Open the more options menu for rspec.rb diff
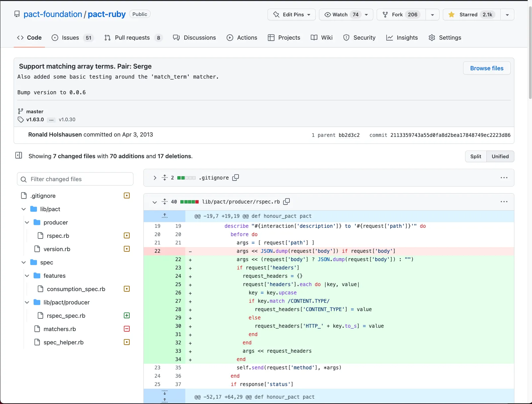This screenshot has width=532, height=404. 504,202
